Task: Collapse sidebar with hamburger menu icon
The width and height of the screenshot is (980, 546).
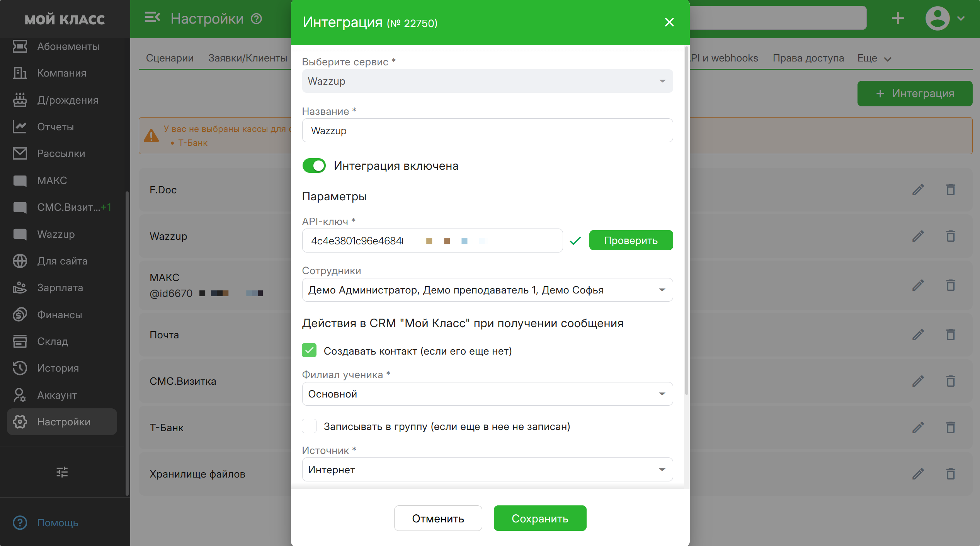Action: 152,18
